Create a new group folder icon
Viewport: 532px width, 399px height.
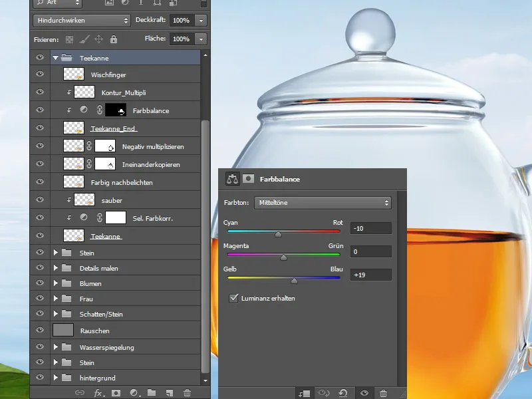pos(152,393)
